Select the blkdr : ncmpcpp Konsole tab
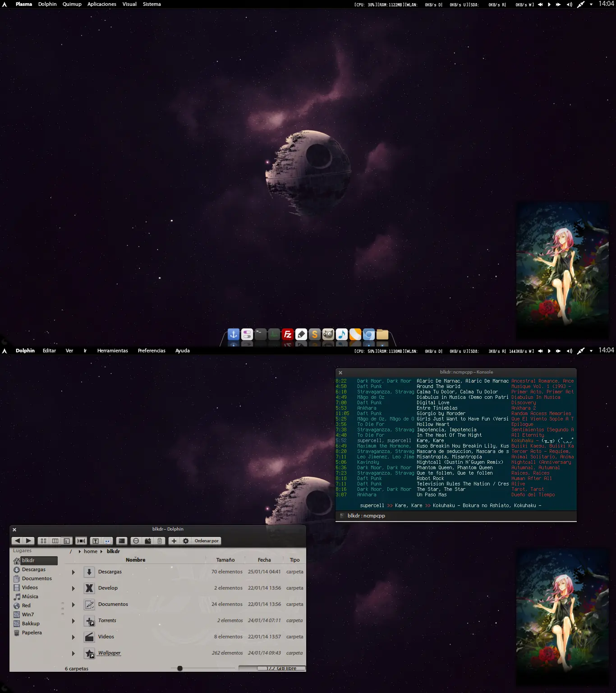Screen dimensions: 616x693 366,516
